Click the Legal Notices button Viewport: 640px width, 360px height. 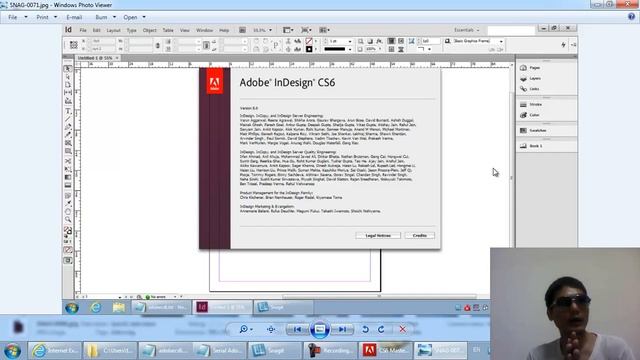click(x=378, y=236)
